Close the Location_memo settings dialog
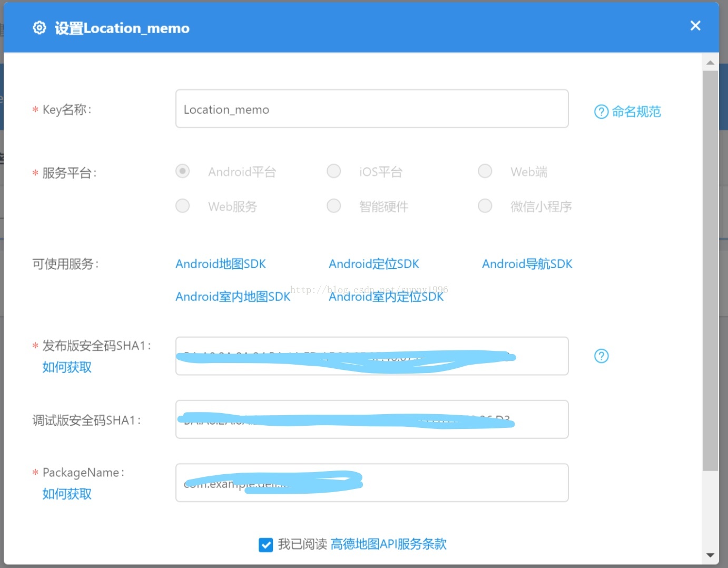728x568 pixels. click(695, 25)
